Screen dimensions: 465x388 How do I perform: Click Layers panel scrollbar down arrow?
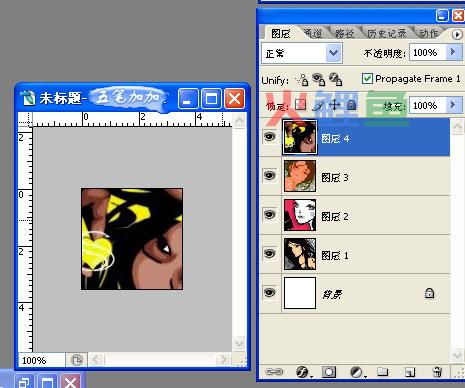[457, 355]
